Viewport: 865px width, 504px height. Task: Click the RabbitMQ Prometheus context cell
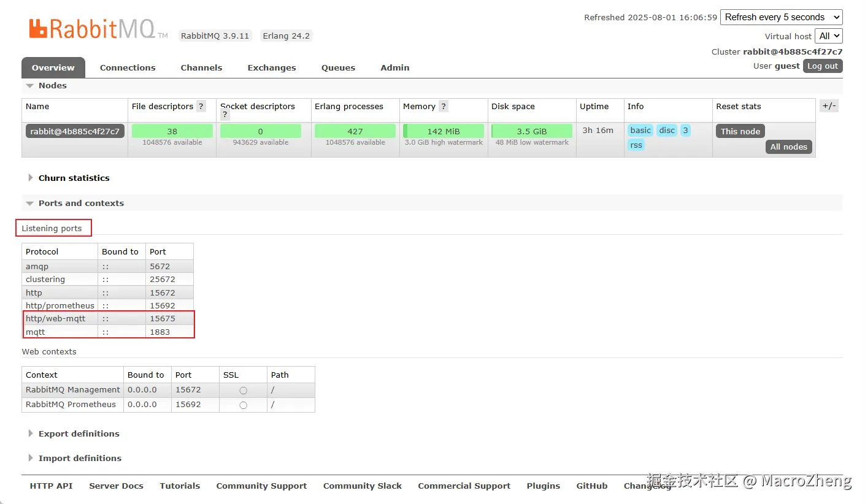click(x=73, y=404)
